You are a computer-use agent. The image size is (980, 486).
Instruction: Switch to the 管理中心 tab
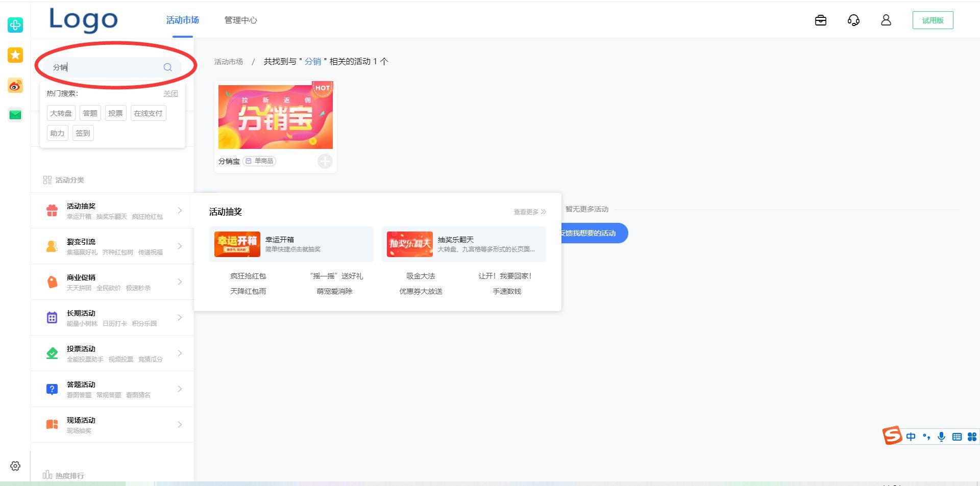(241, 20)
